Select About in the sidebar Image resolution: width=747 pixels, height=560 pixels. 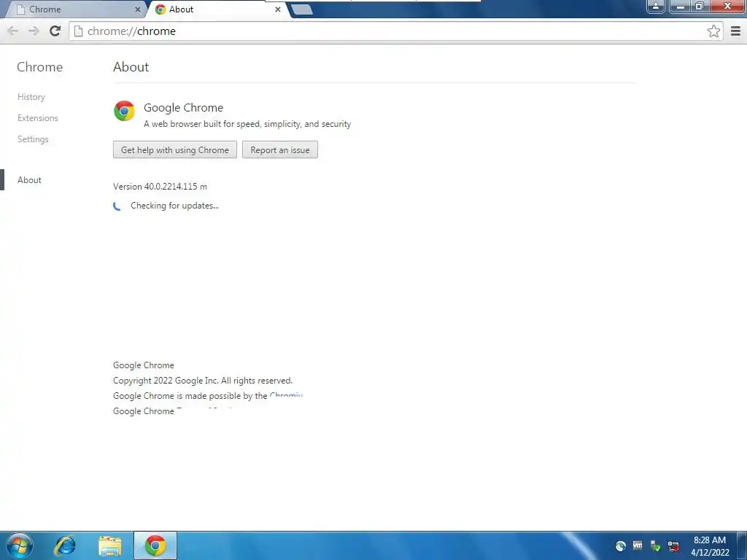click(x=29, y=180)
